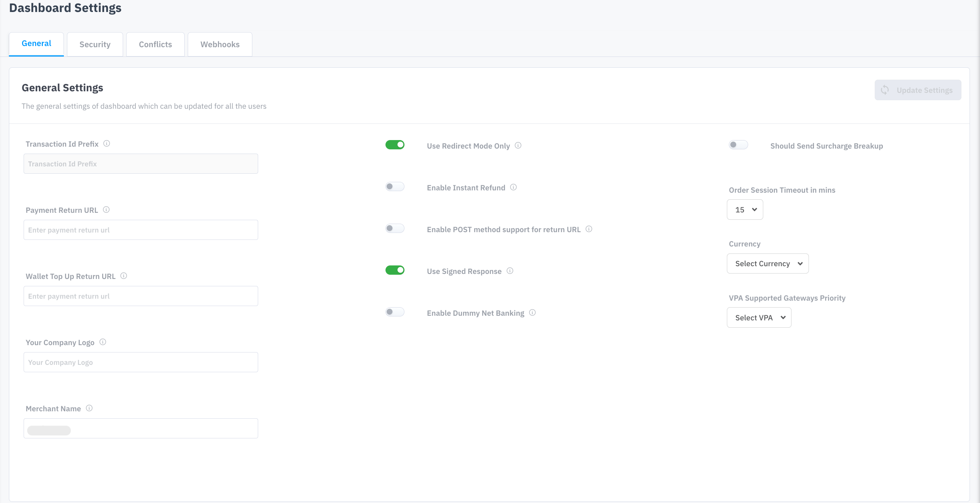Open the Order Session Timeout dropdown
The image size is (980, 503).
[745, 210]
